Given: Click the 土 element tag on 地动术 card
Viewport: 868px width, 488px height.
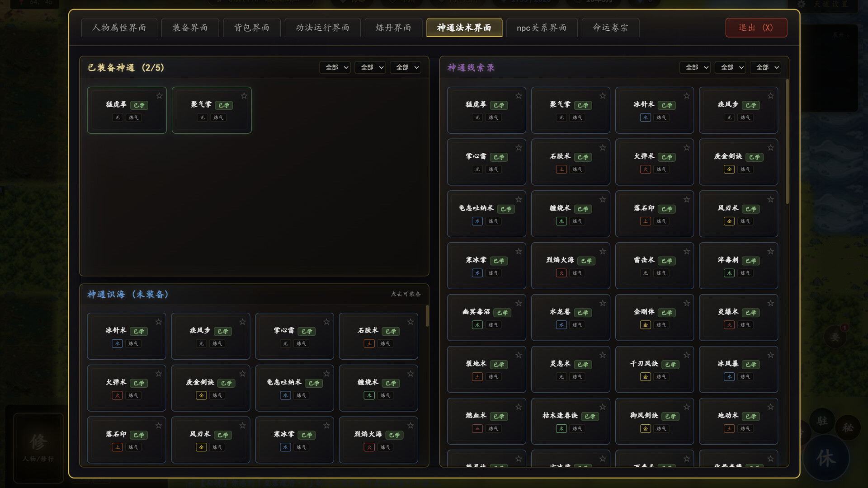Looking at the screenshot, I should (x=729, y=429).
